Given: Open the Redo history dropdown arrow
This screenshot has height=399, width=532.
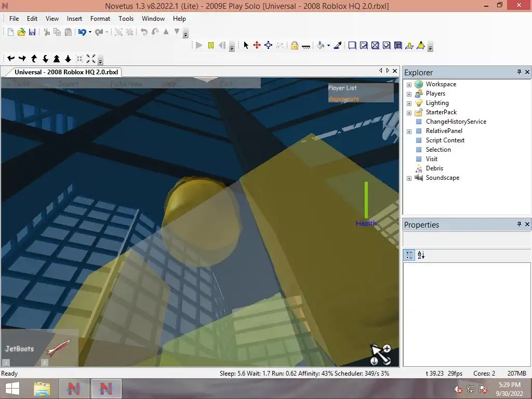Looking at the screenshot, I should pyautogui.click(x=107, y=32).
